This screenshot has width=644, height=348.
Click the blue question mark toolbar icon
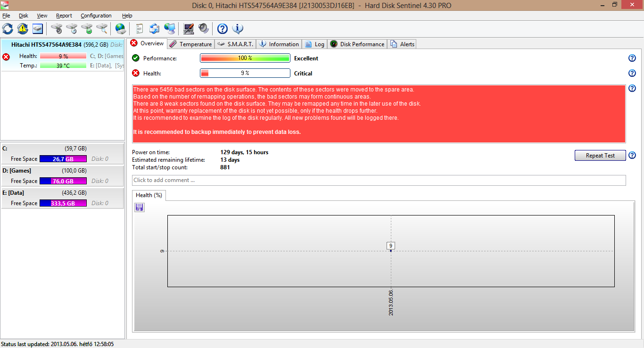(x=223, y=29)
